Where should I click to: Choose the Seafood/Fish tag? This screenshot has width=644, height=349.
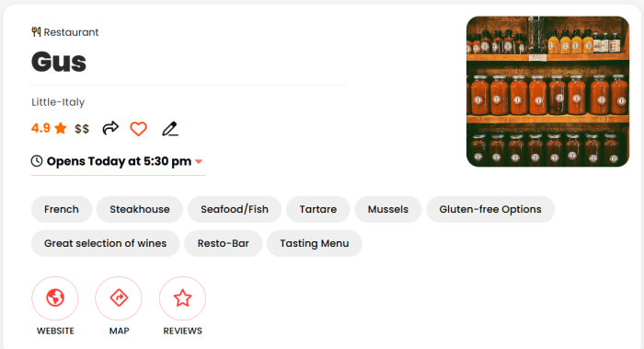[235, 209]
